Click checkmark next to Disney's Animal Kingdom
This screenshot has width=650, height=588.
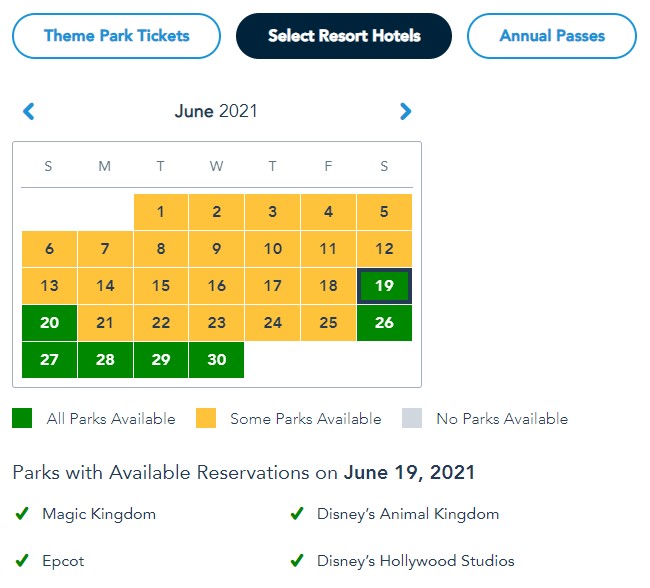(x=296, y=514)
